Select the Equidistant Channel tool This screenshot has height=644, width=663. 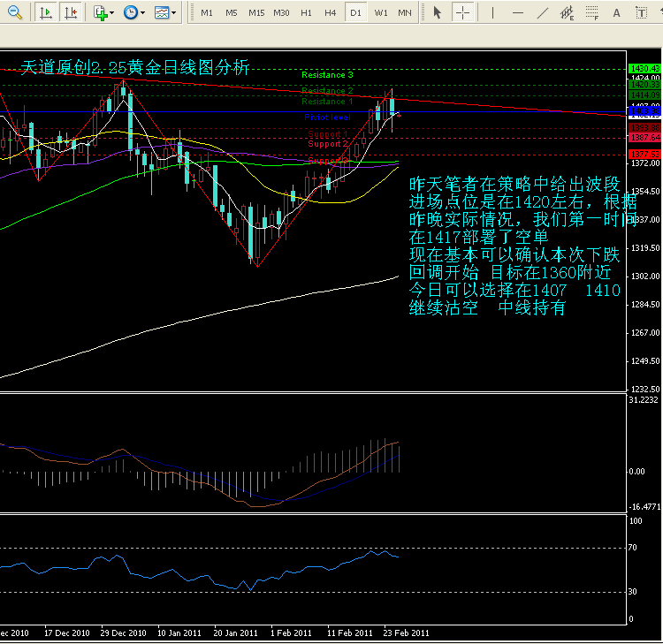[567, 13]
